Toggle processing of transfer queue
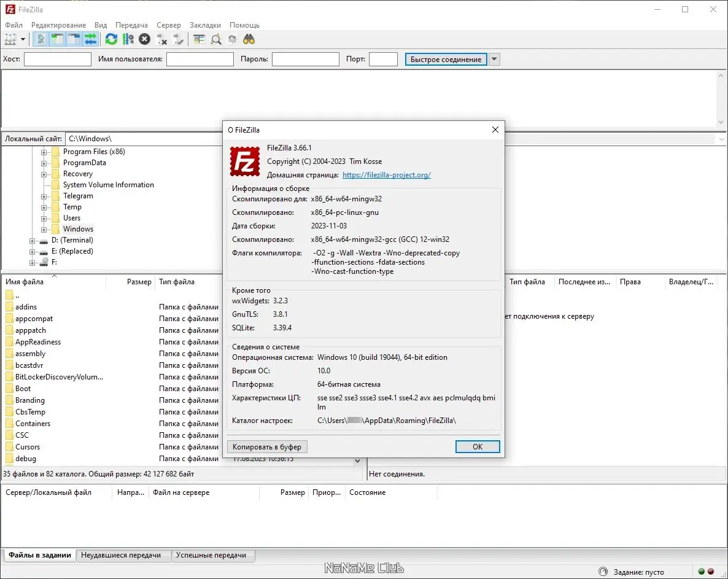 128,39
